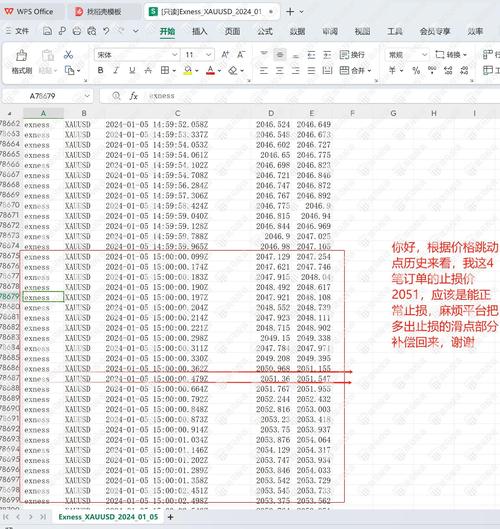
Task: Open the number format dropdown (常规)
Action: point(424,55)
